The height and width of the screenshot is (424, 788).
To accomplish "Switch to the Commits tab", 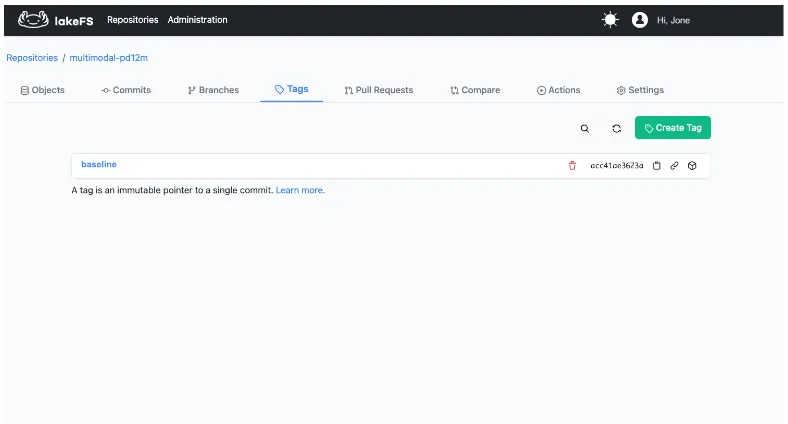I will 126,90.
